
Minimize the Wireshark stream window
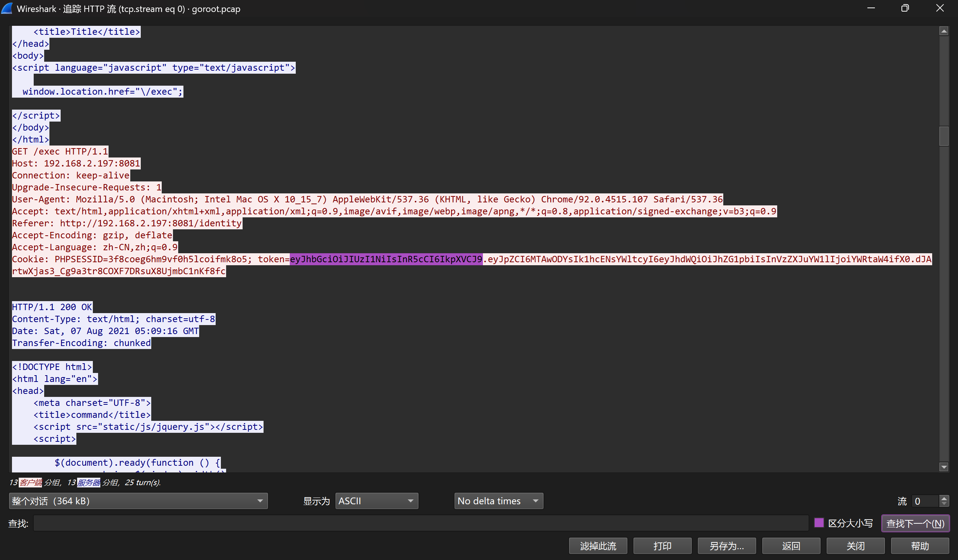(x=871, y=8)
